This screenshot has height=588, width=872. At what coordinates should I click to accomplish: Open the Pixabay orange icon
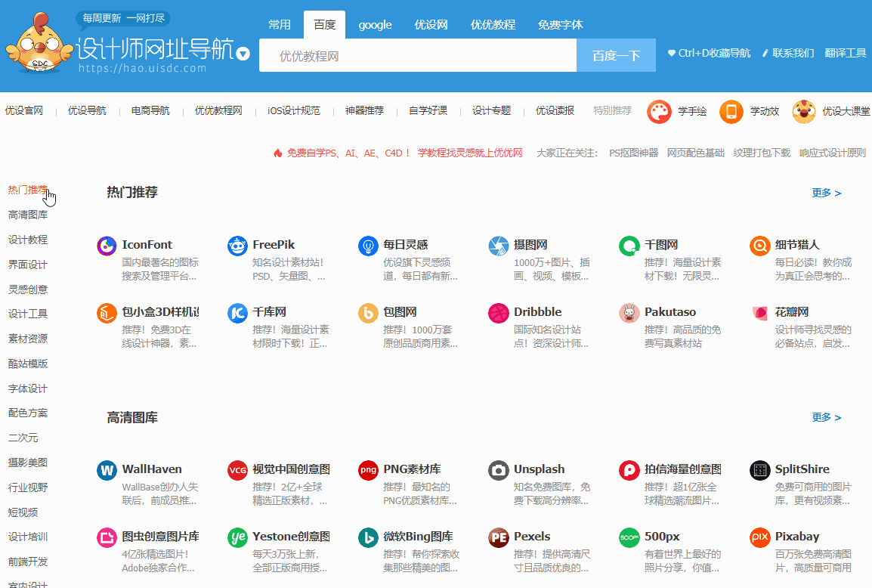pos(759,537)
